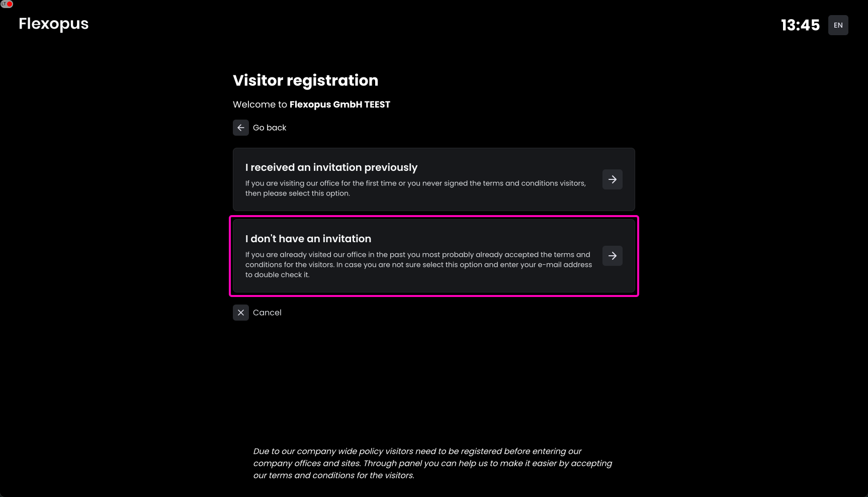Click the Go back arrow icon
The width and height of the screenshot is (868, 497).
click(241, 128)
